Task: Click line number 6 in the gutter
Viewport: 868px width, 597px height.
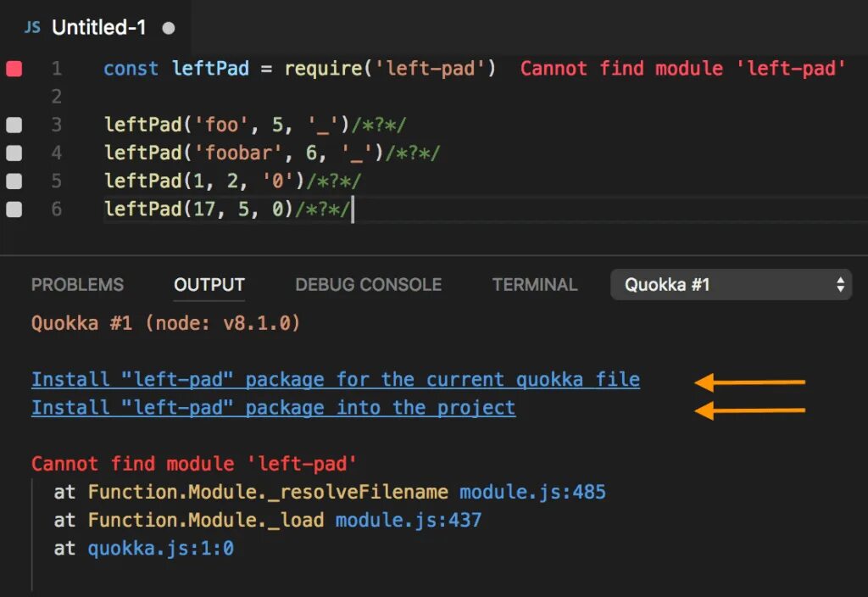Action: pyautogui.click(x=57, y=209)
